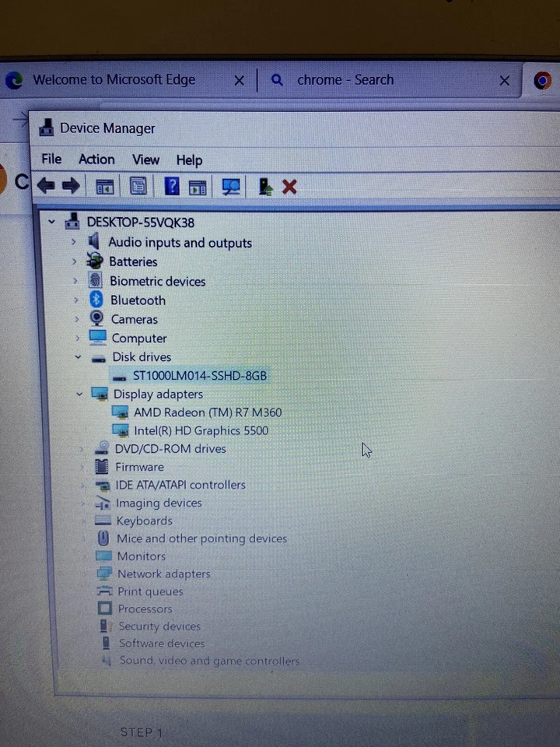Viewport: 560px width, 747px height.
Task: Click the Bluetooth category icon
Action: (x=96, y=299)
